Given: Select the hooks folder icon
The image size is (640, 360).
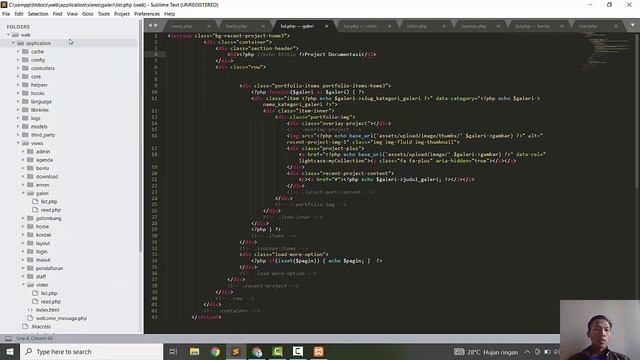Looking at the screenshot, I should point(25,93).
